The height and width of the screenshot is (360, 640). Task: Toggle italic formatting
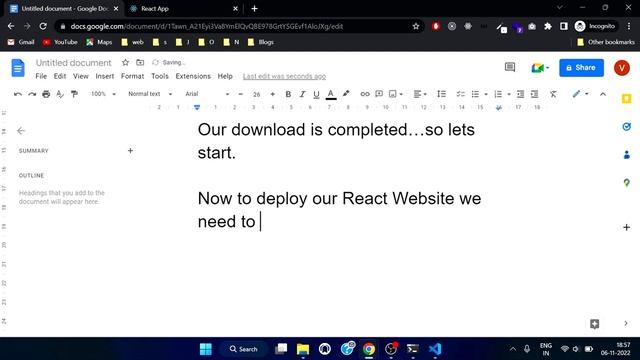click(x=302, y=94)
